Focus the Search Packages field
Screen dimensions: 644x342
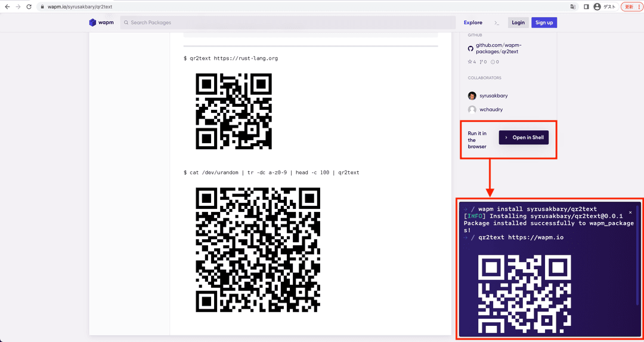coord(288,23)
